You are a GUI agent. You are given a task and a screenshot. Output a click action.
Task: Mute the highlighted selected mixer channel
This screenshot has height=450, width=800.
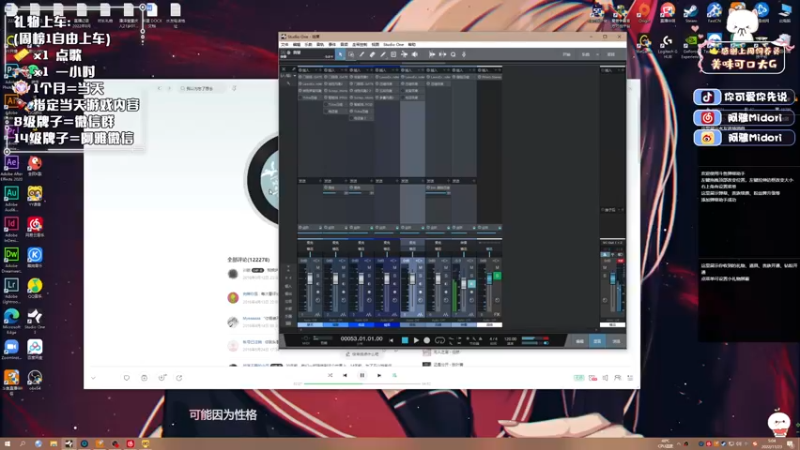(420, 267)
